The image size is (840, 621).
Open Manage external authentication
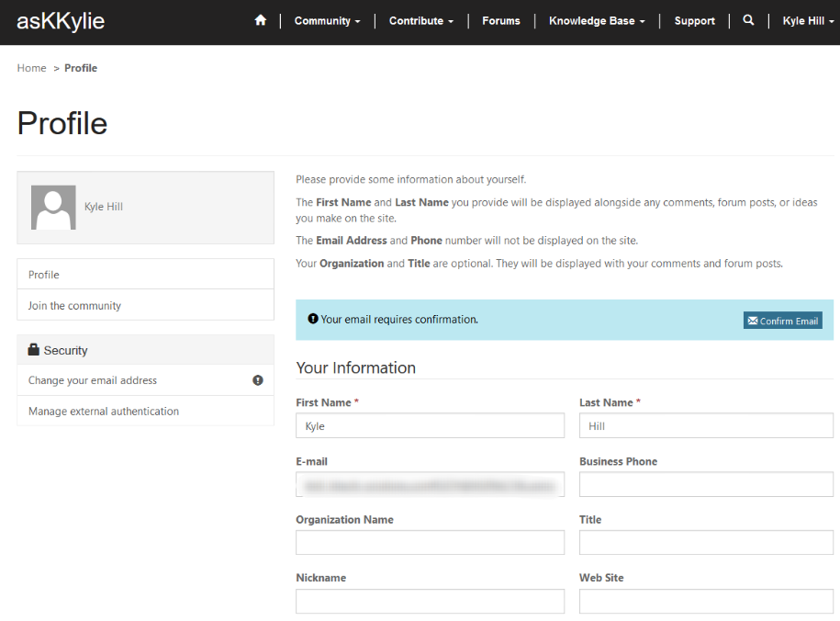point(104,412)
